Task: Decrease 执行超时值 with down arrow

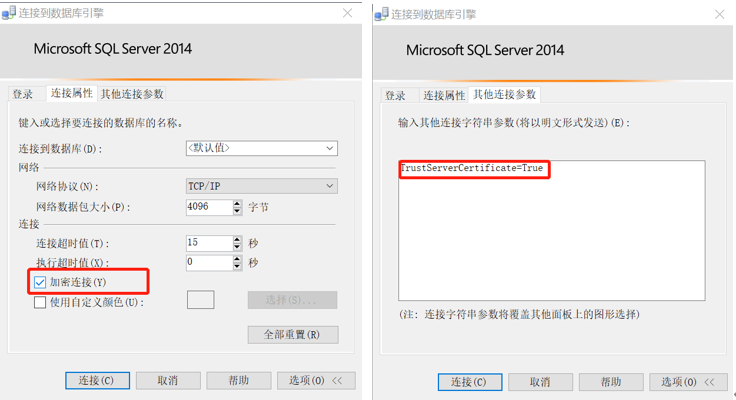Action: click(x=237, y=266)
